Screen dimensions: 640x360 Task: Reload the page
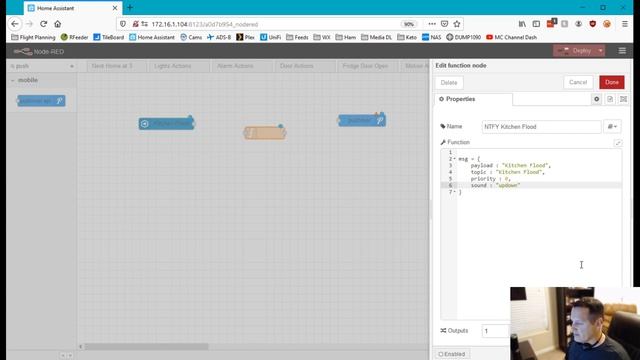[x=44, y=24]
